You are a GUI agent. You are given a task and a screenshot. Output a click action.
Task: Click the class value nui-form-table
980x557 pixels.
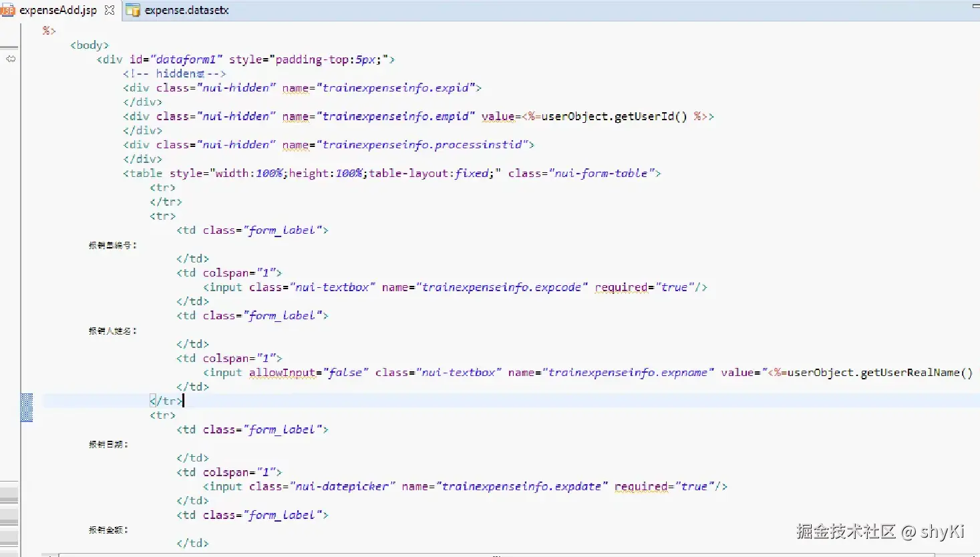pyautogui.click(x=601, y=173)
